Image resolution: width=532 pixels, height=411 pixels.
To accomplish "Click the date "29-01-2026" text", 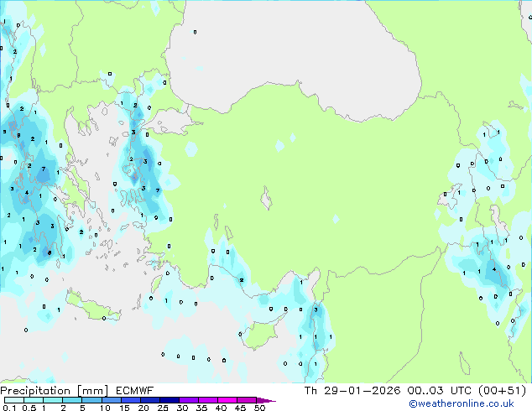I will [362, 391].
